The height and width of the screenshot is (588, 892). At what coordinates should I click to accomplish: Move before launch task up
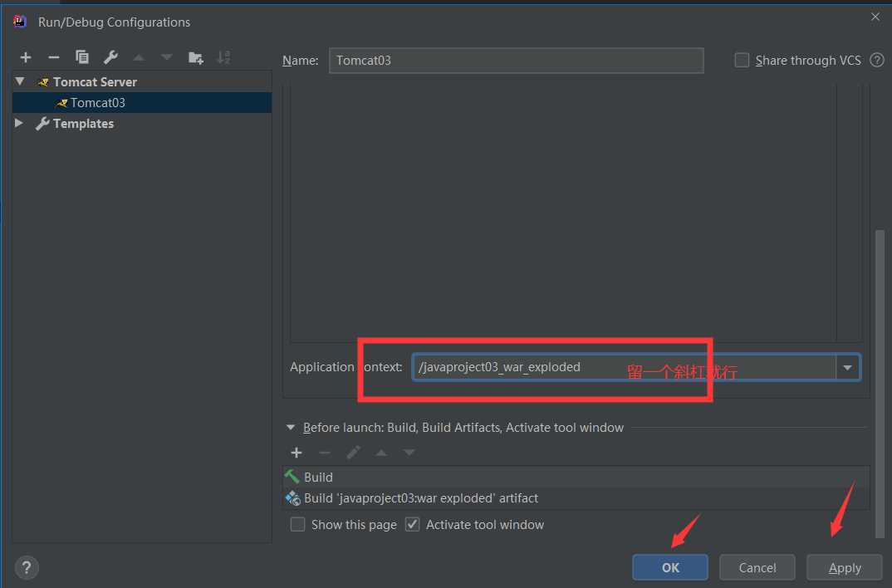pyautogui.click(x=382, y=453)
